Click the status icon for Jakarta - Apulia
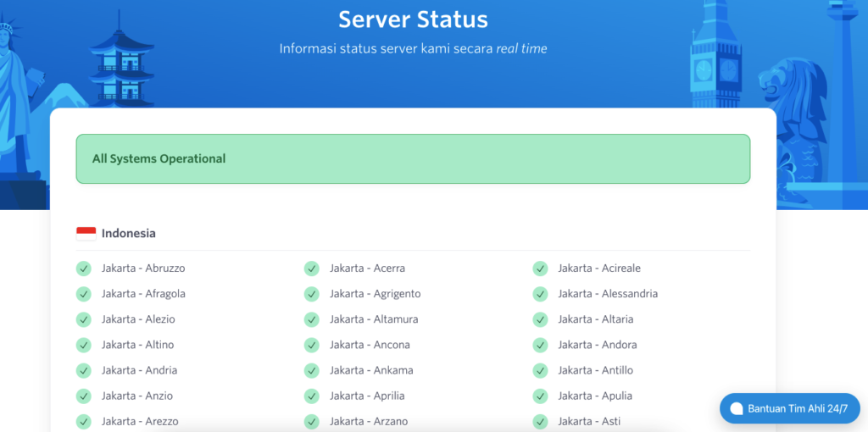This screenshot has height=432, width=868. (x=540, y=396)
